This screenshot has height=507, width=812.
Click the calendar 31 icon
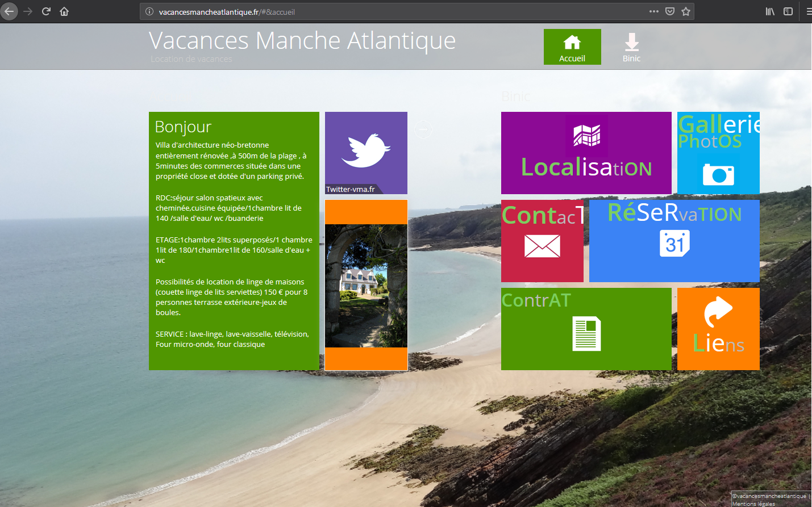click(674, 243)
